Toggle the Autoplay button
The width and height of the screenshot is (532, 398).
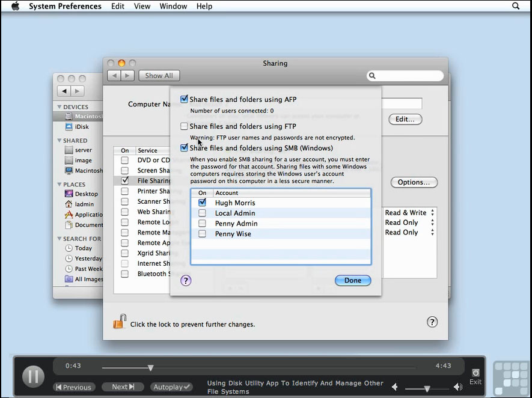click(x=171, y=387)
